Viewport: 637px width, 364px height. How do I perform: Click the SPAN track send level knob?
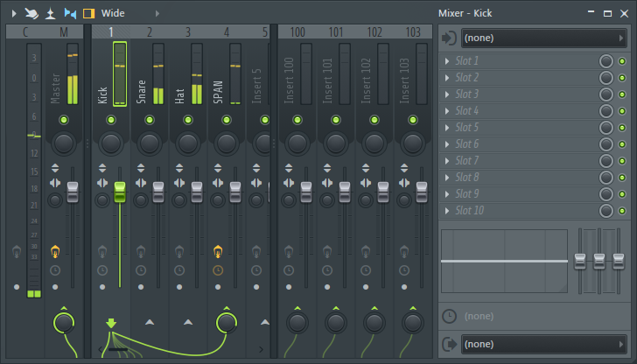coord(227,323)
